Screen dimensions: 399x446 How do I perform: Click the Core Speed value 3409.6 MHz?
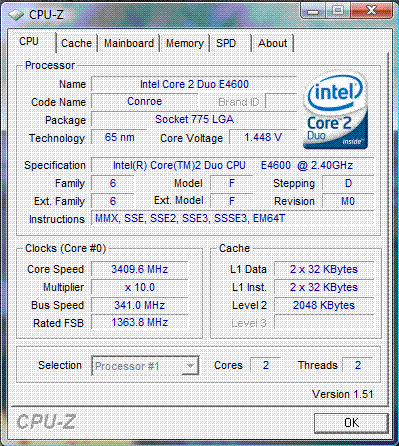(139, 269)
